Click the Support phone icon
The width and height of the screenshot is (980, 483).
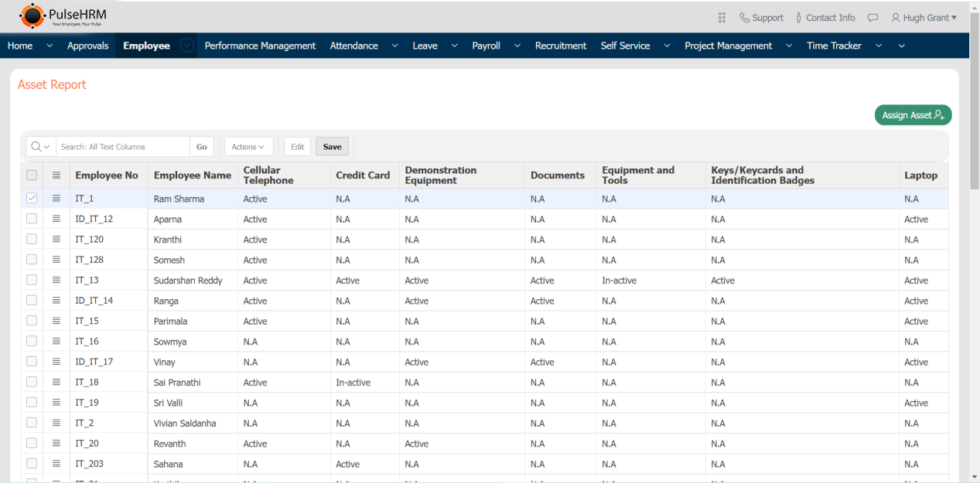[x=744, y=18]
